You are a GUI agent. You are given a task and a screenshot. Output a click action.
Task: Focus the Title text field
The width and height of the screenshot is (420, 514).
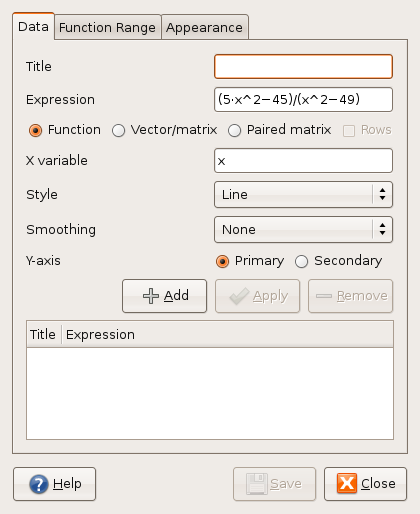tap(303, 67)
